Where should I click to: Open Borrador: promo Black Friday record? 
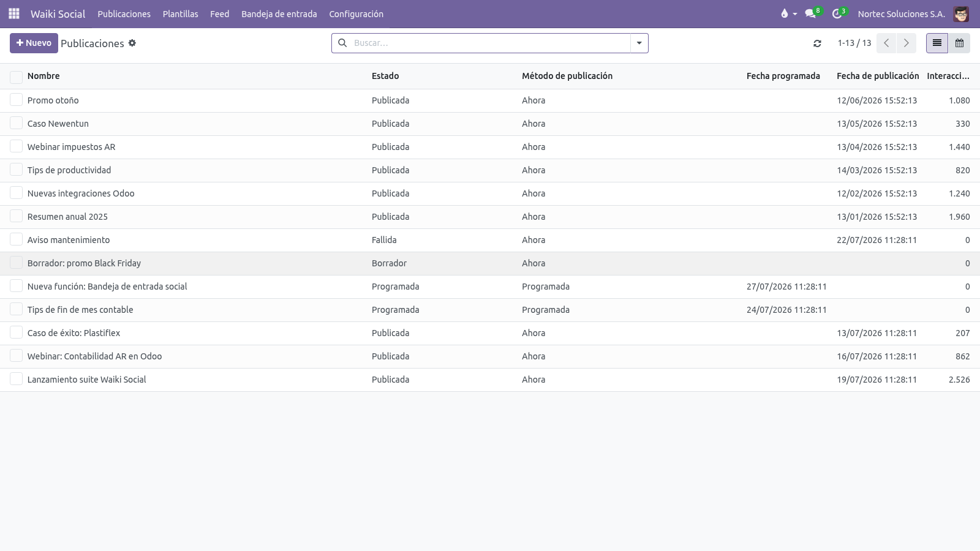point(84,263)
